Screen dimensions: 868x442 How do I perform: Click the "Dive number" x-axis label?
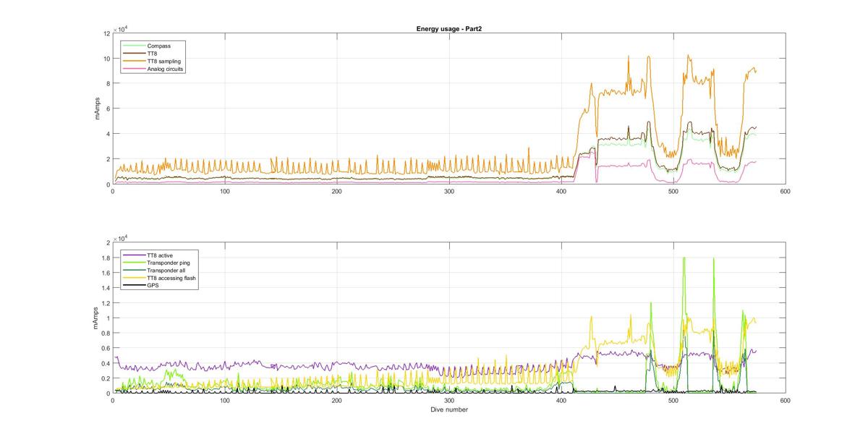(448, 410)
